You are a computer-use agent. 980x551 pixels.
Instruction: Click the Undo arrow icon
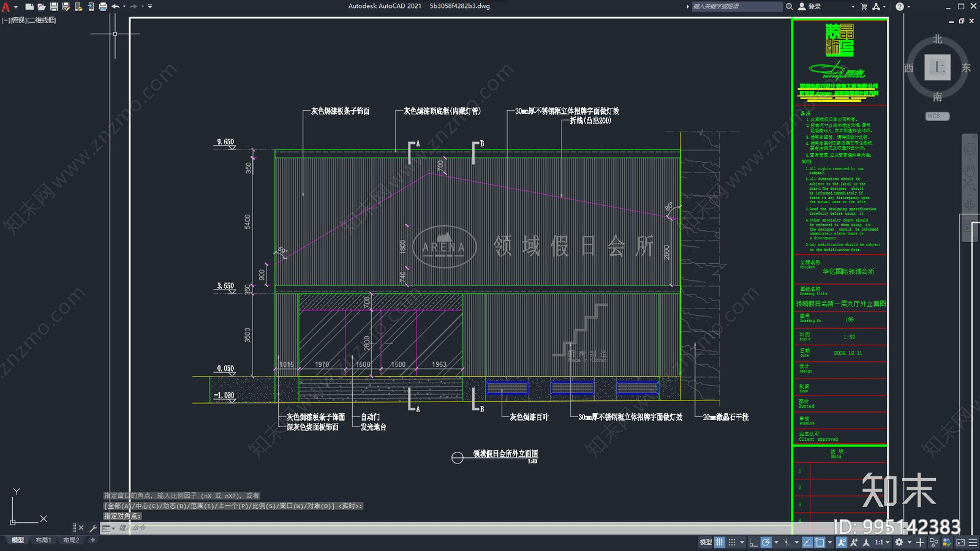tap(115, 7)
